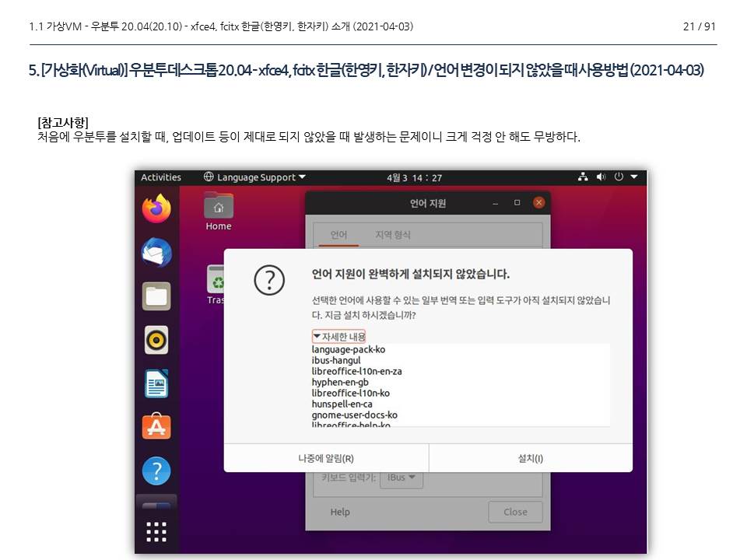Click Help in Language Support window
The height and width of the screenshot is (560, 747).
click(x=340, y=512)
